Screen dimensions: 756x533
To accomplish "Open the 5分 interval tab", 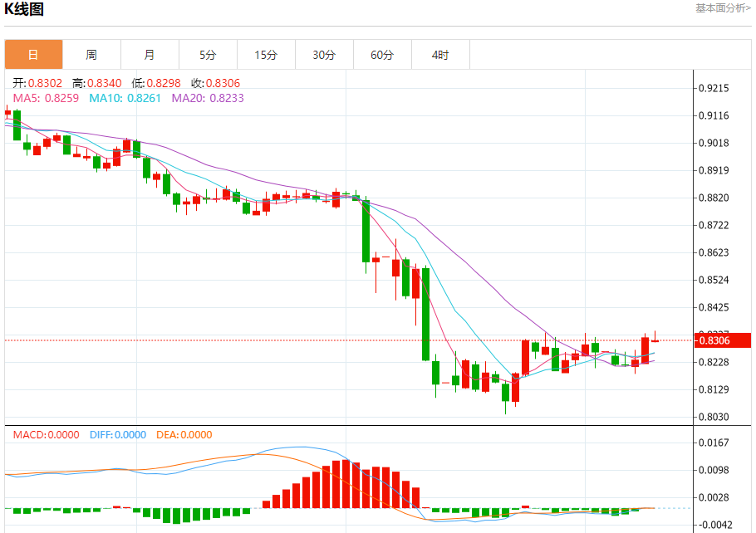I will pyautogui.click(x=208, y=55).
